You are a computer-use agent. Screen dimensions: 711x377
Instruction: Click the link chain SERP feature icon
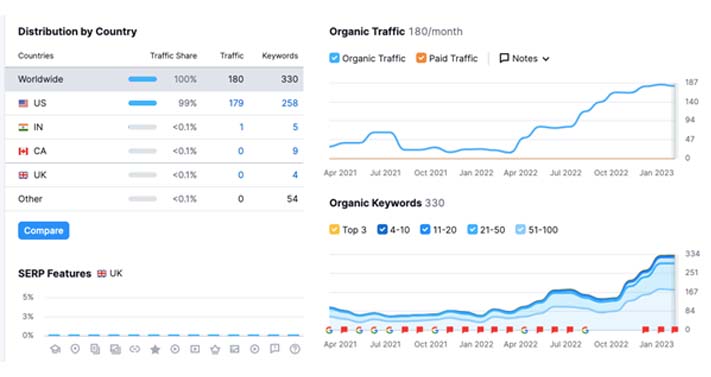(135, 349)
